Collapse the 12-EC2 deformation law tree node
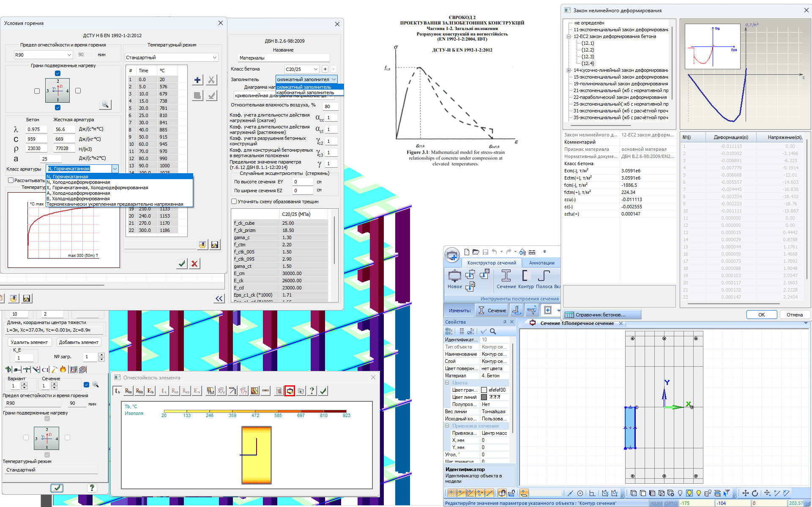This screenshot has width=812, height=507. pos(569,36)
